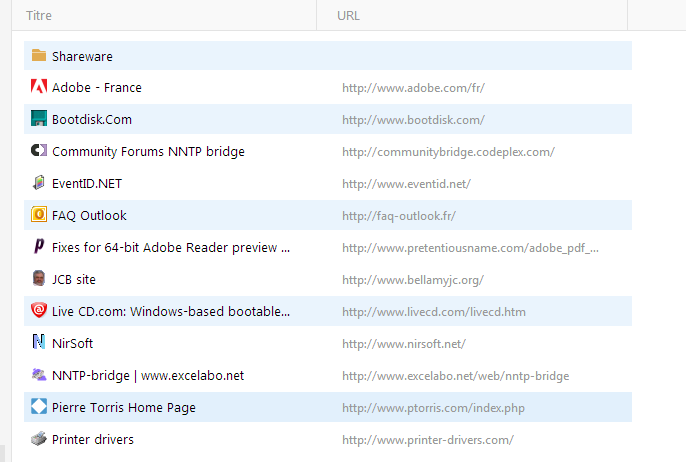Select Fixes for 64-bit Adobe Reader bookmark

[328, 248]
